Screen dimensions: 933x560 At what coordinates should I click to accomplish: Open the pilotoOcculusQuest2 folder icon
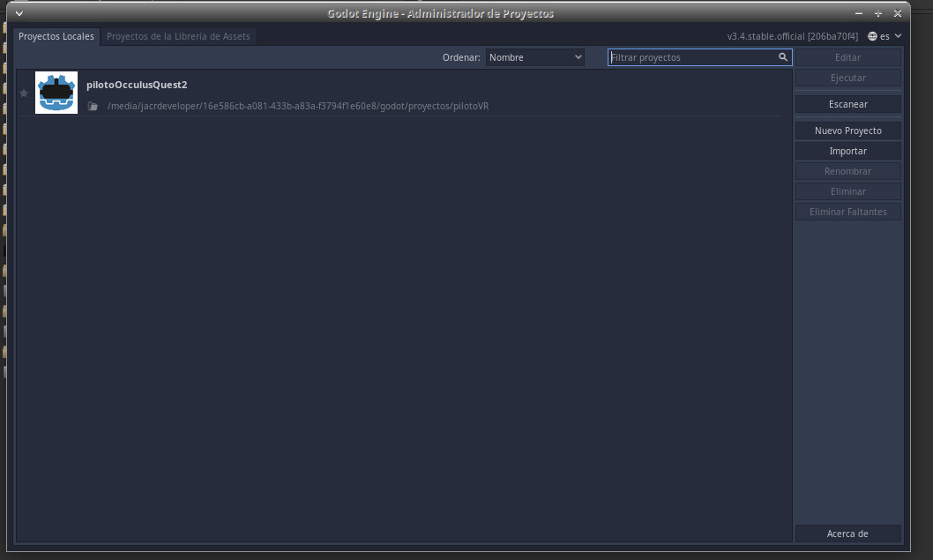click(93, 106)
